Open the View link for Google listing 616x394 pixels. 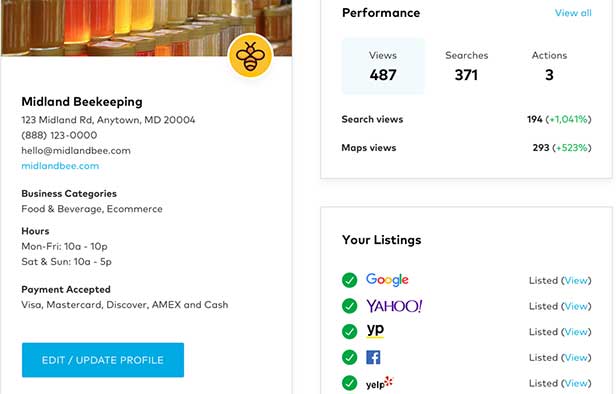pyautogui.click(x=576, y=280)
